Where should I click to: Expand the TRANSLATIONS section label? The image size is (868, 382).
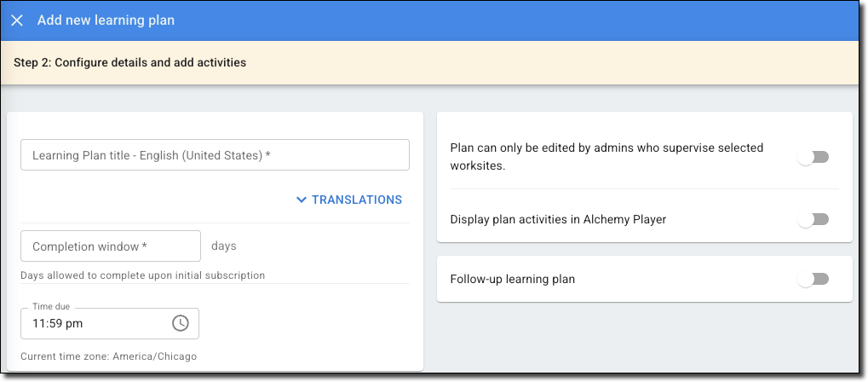[356, 200]
